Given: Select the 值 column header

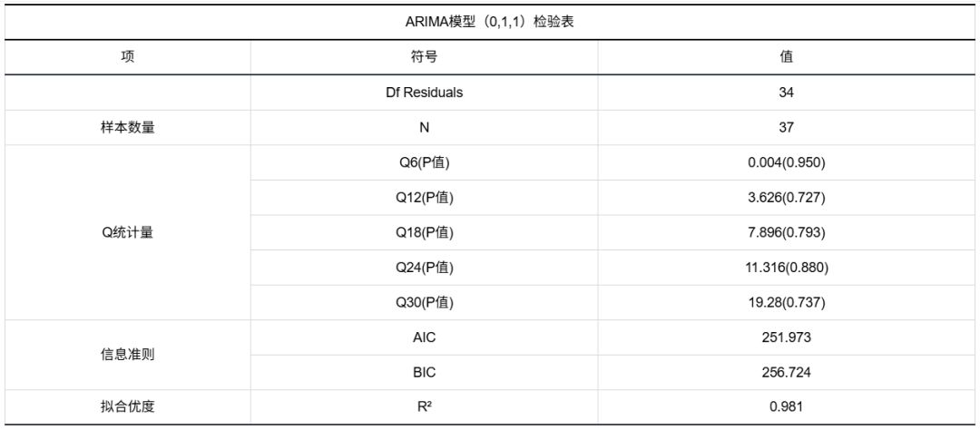Looking at the screenshot, I should [787, 56].
